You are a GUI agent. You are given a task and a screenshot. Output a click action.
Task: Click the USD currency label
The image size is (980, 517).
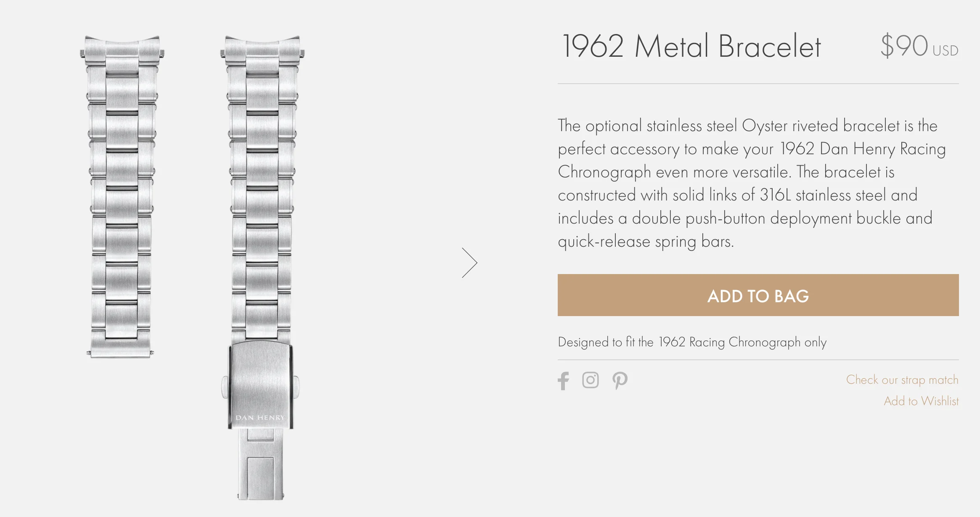(945, 51)
